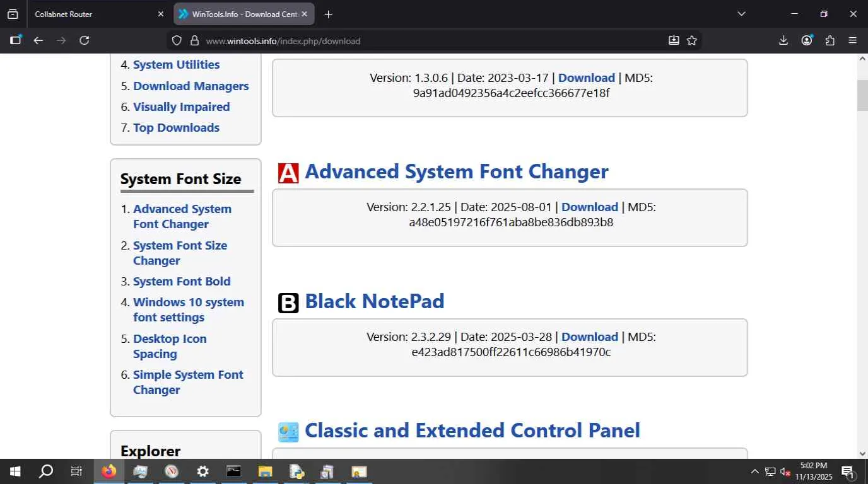Viewport: 868px width, 484px height.
Task: Download the version 1.3.0.6 file
Action: (x=586, y=78)
